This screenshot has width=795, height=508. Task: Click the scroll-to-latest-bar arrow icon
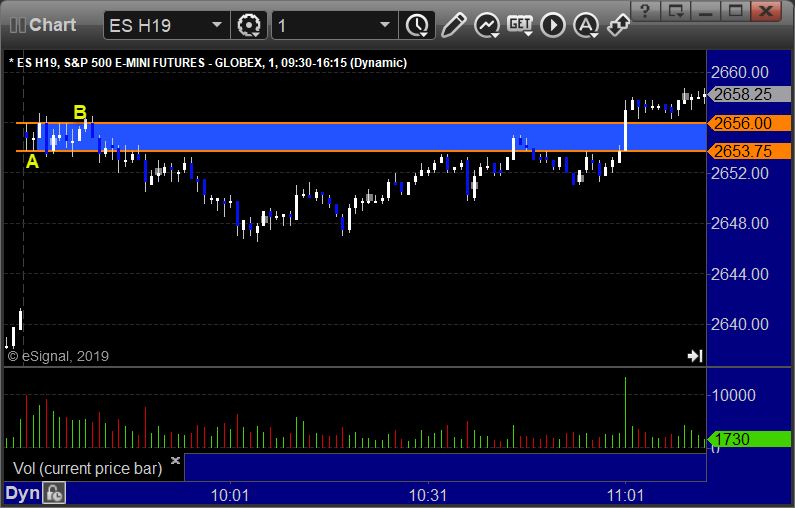tap(695, 356)
